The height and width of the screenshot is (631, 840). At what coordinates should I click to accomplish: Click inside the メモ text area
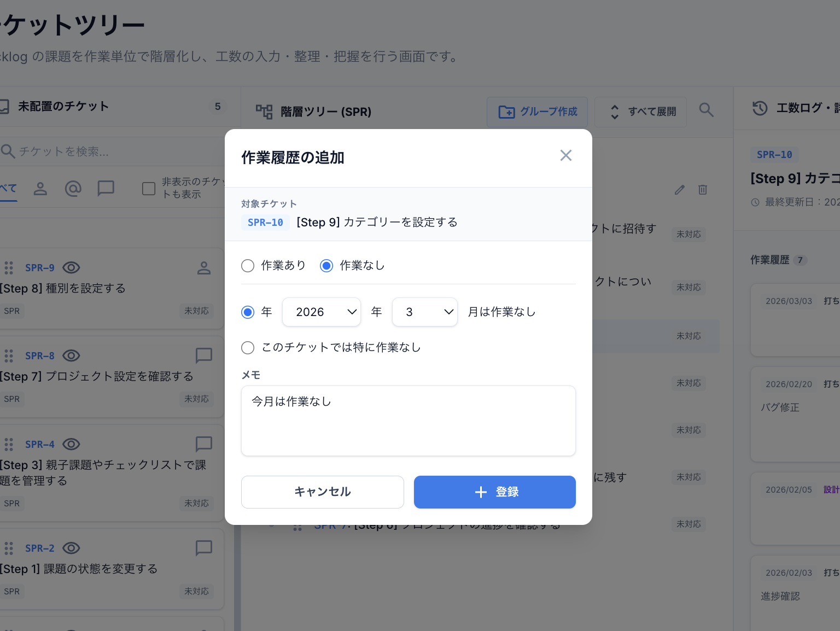(x=408, y=420)
